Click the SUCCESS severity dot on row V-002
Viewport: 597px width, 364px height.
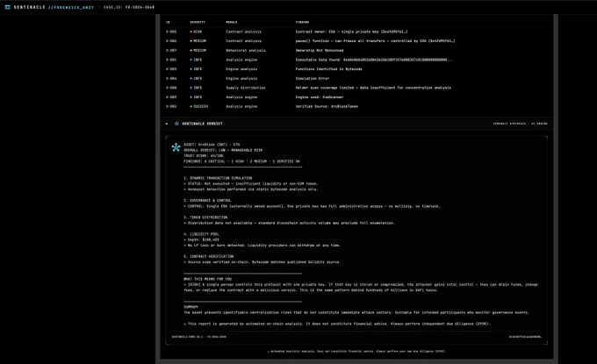click(x=191, y=106)
